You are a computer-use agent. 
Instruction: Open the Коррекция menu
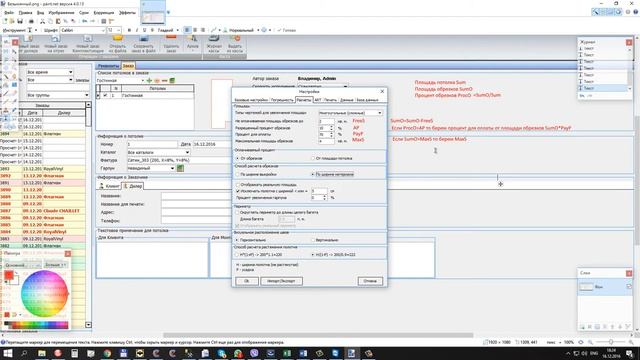104,13
